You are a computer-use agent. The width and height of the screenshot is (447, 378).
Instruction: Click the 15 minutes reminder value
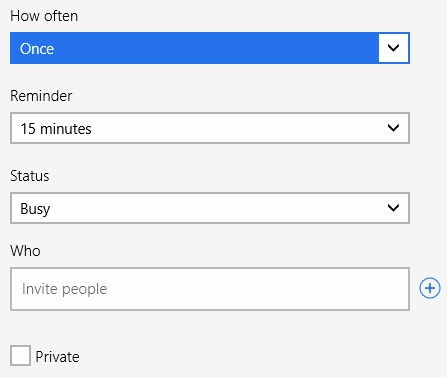point(56,129)
